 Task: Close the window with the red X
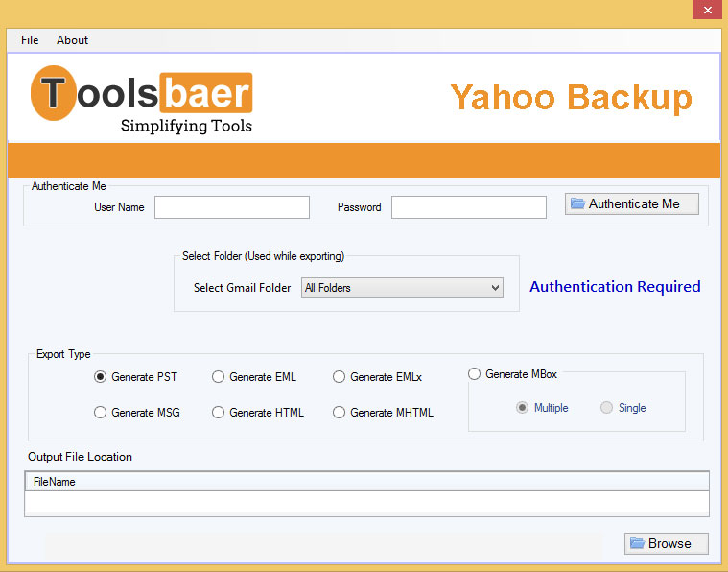(x=707, y=10)
